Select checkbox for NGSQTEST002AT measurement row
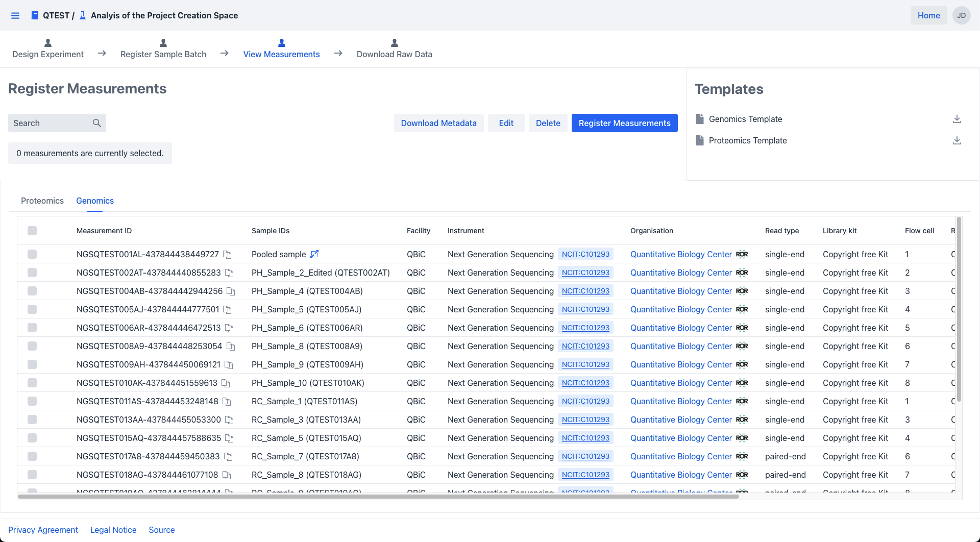This screenshot has width=980, height=542. coord(32,273)
